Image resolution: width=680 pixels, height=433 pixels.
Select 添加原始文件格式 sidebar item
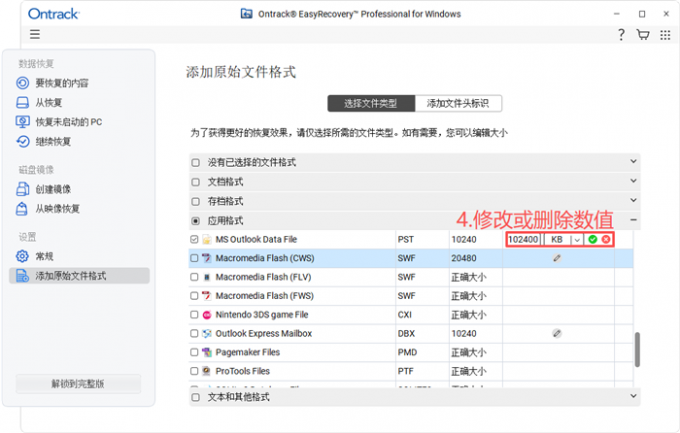click(x=79, y=276)
